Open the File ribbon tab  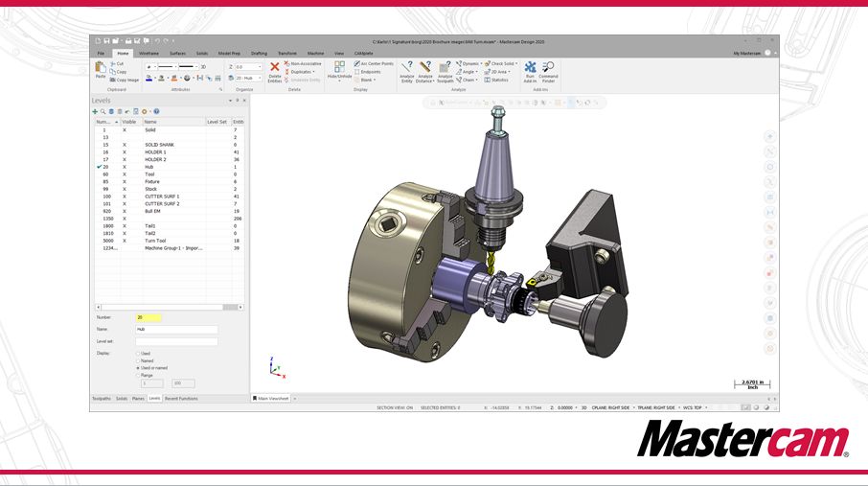[x=101, y=53]
